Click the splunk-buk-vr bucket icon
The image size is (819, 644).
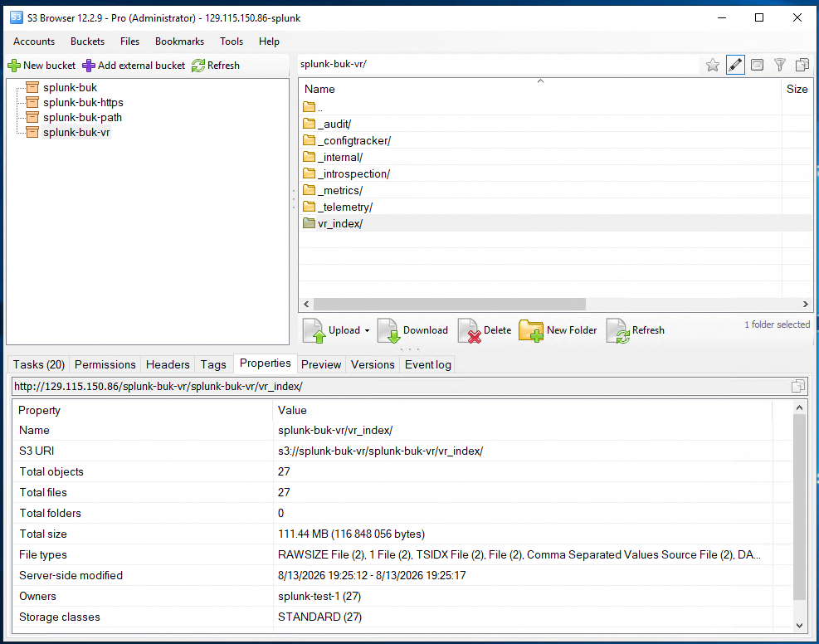tap(32, 132)
